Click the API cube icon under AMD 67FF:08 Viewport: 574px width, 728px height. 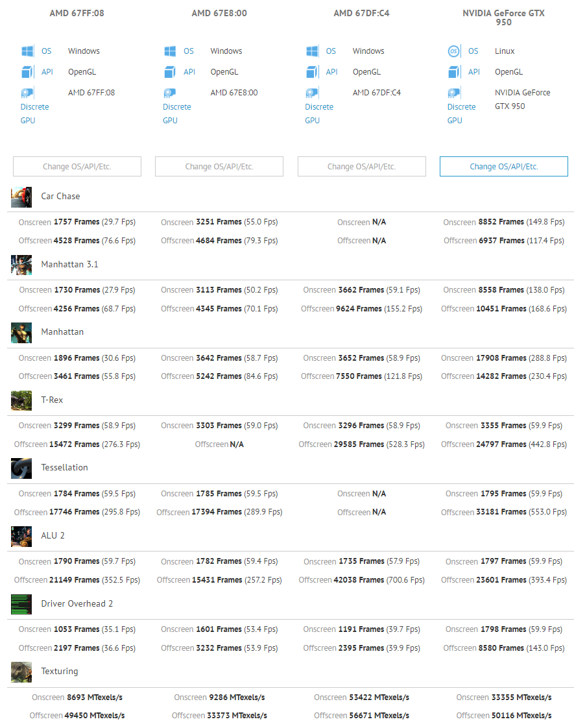(x=27, y=72)
